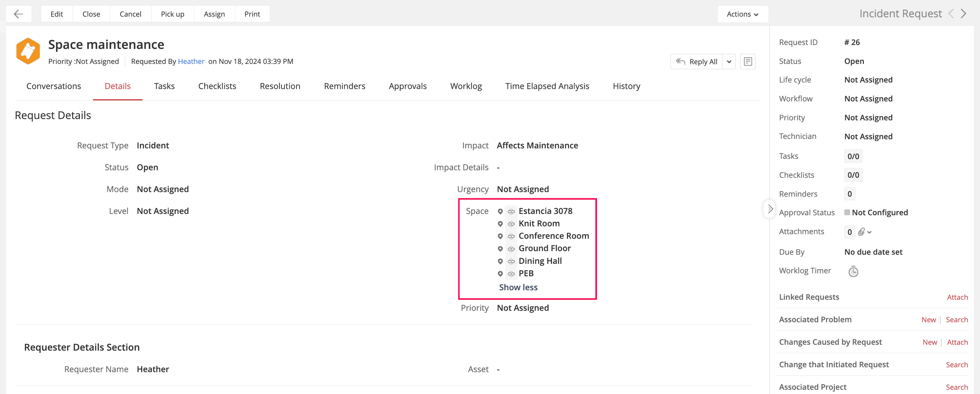The width and height of the screenshot is (980, 394).
Task: Go to previous incident request arrow
Action: click(951, 14)
